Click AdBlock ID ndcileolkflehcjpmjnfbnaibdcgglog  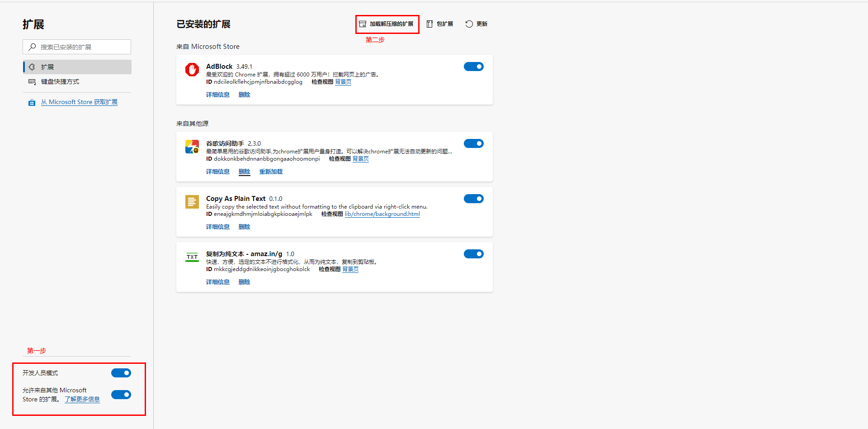pyautogui.click(x=255, y=82)
